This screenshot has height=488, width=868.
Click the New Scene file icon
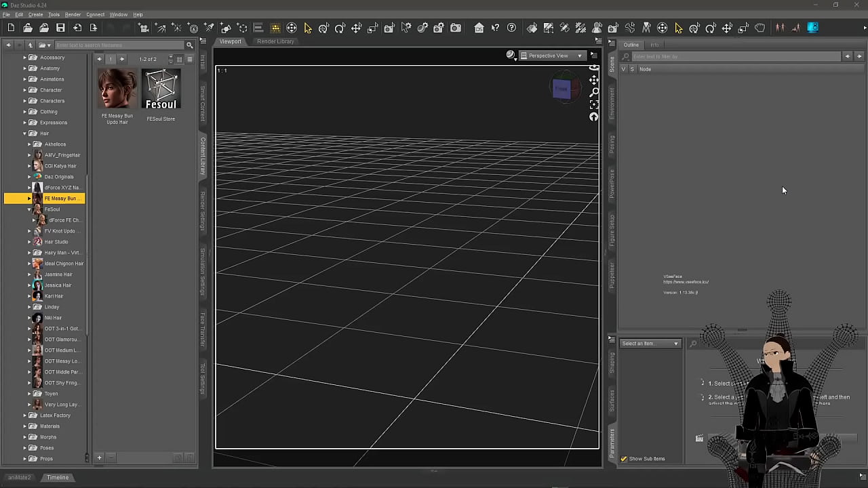tap(11, 28)
